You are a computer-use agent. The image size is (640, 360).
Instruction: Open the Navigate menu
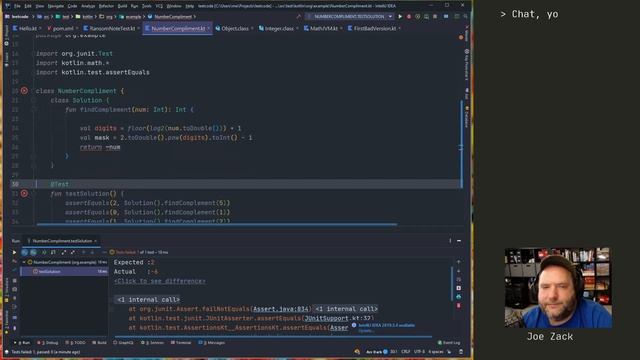[56, 6]
